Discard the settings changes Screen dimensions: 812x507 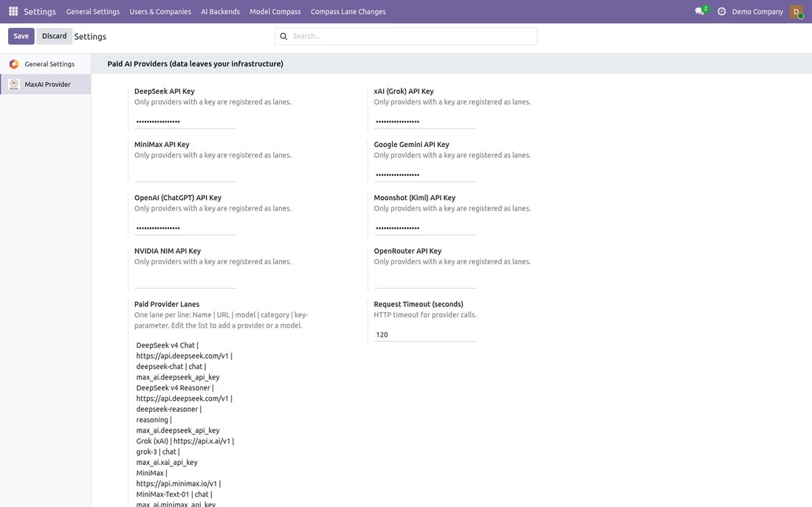click(55, 36)
